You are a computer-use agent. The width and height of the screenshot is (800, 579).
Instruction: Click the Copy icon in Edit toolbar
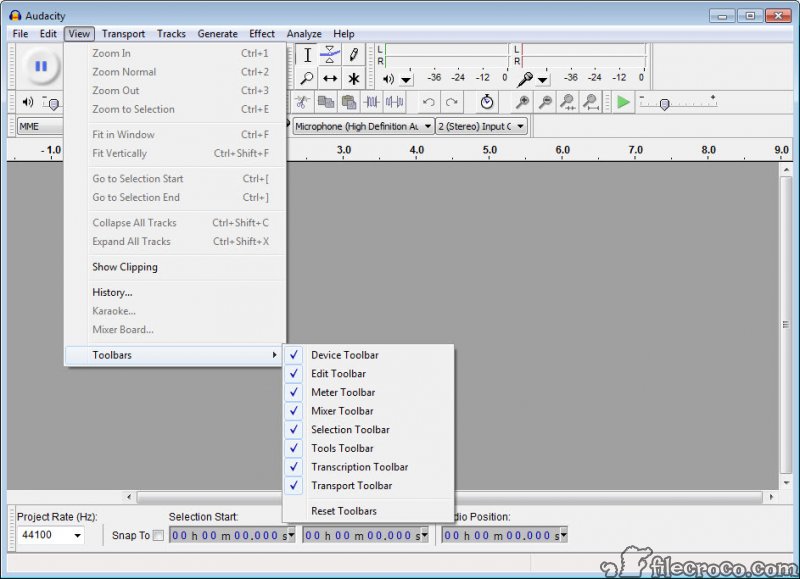coord(326,102)
